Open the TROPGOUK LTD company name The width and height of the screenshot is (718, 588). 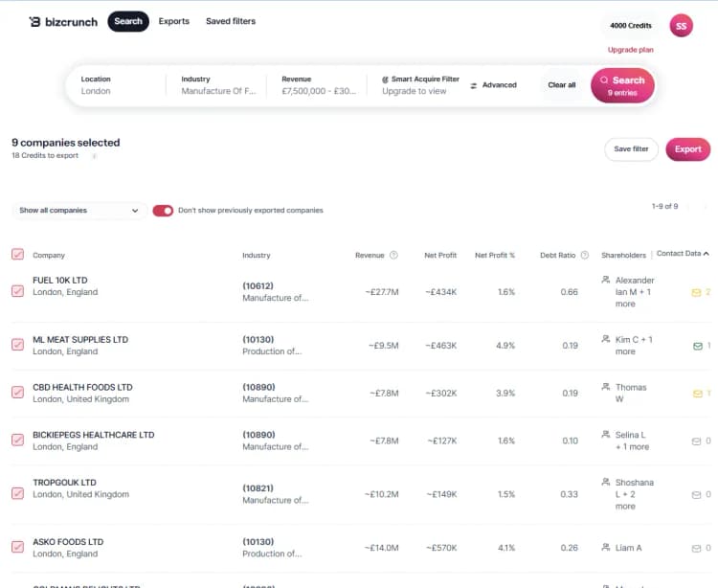point(64,483)
